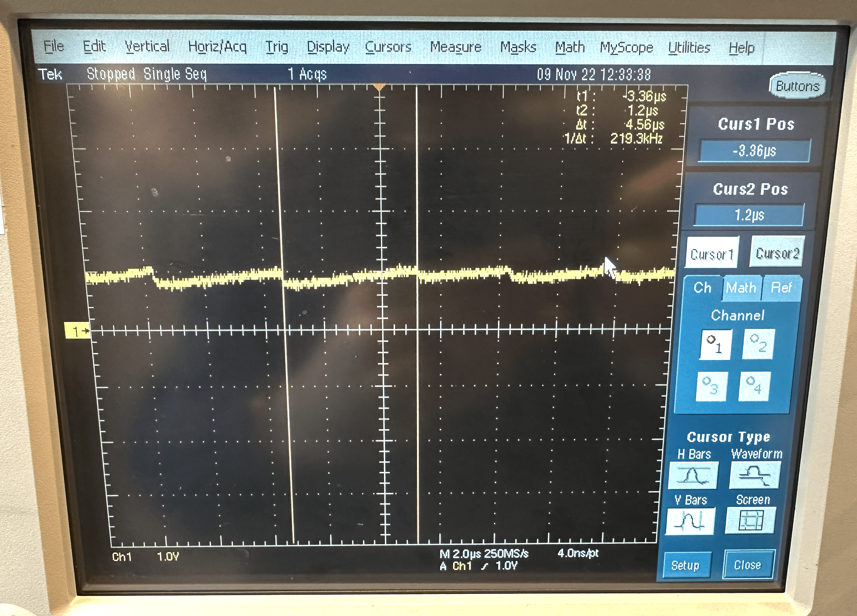Click the Ch1 ground reference marker
The image size is (857, 616).
(77, 331)
